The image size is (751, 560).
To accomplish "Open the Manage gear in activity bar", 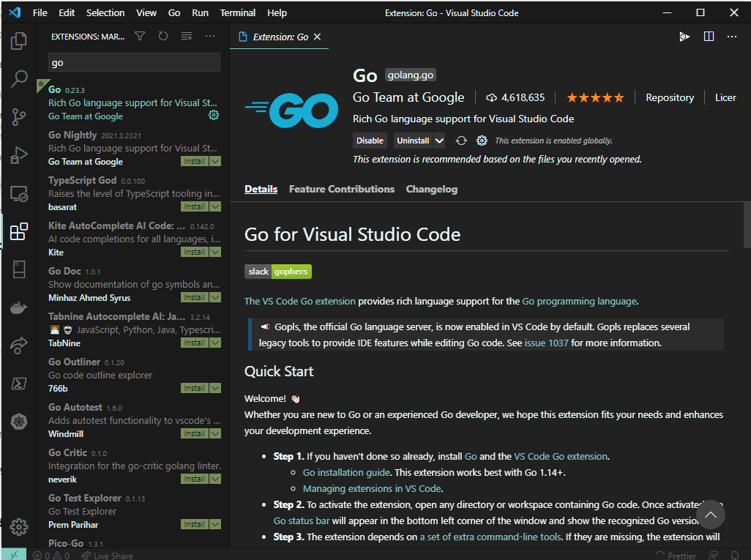I will tap(19, 527).
